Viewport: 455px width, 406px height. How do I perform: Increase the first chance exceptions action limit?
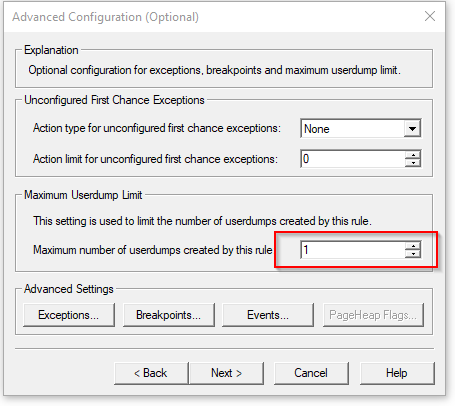[x=413, y=155]
